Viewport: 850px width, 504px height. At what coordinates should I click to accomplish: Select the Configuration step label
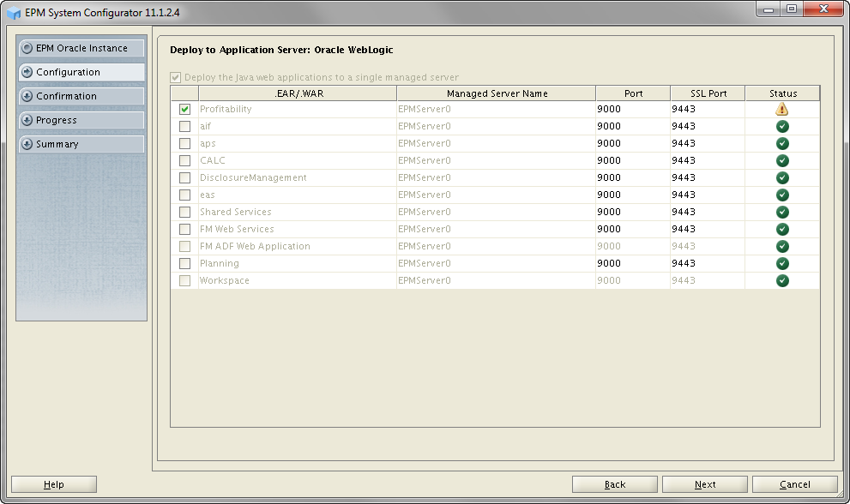click(69, 72)
